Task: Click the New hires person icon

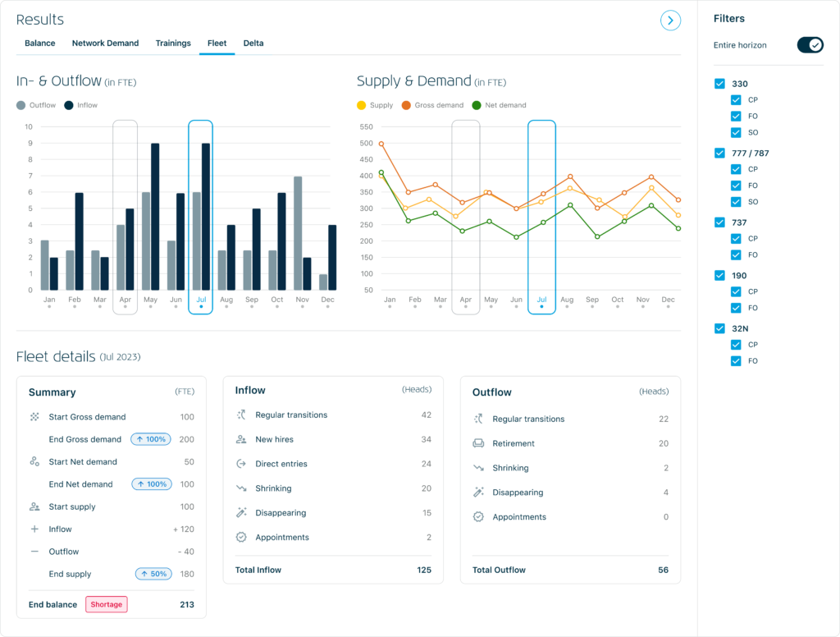Action: [x=241, y=439]
